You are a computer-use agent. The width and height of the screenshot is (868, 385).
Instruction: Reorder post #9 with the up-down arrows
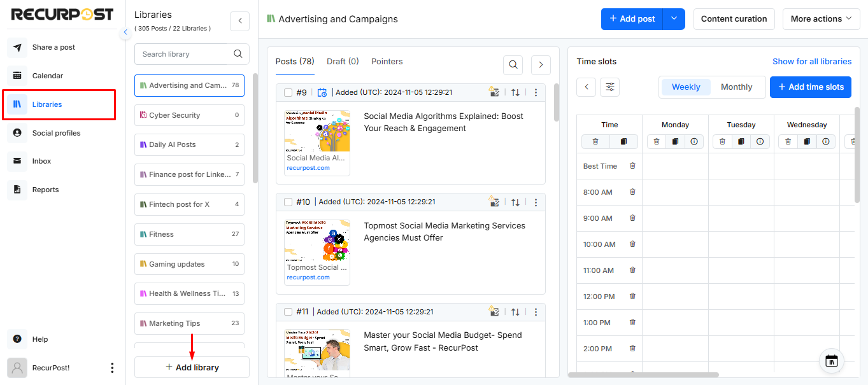[515, 92]
